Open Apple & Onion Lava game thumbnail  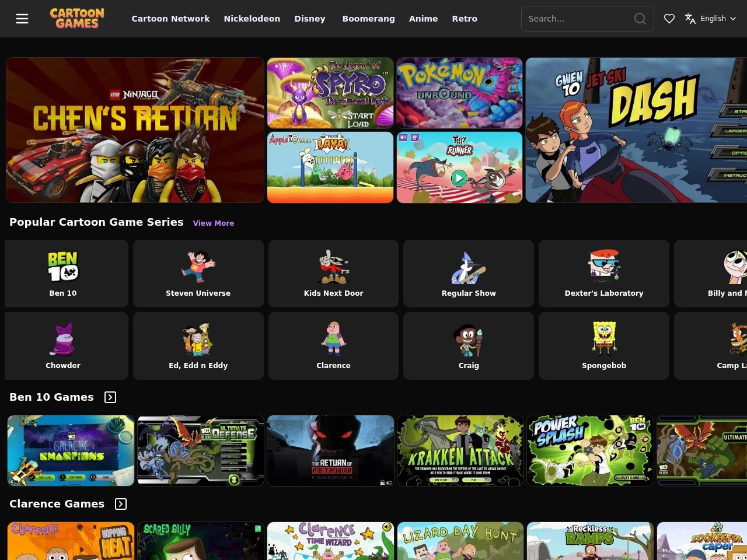(x=330, y=167)
